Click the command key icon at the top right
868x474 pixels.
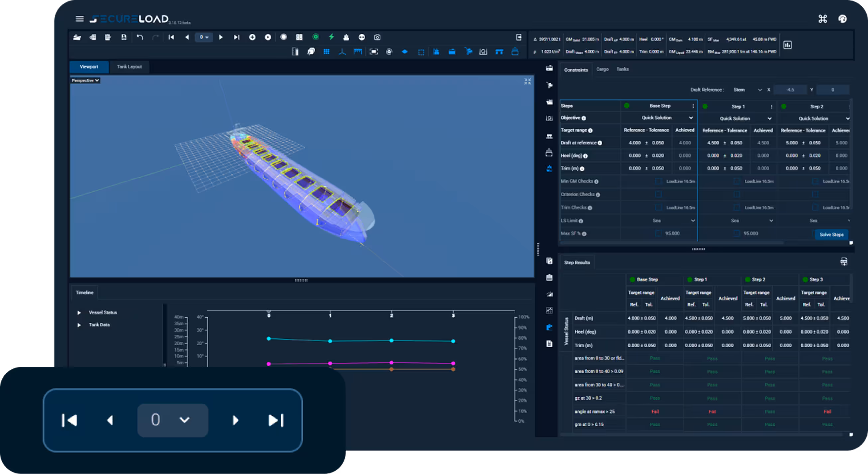[823, 19]
